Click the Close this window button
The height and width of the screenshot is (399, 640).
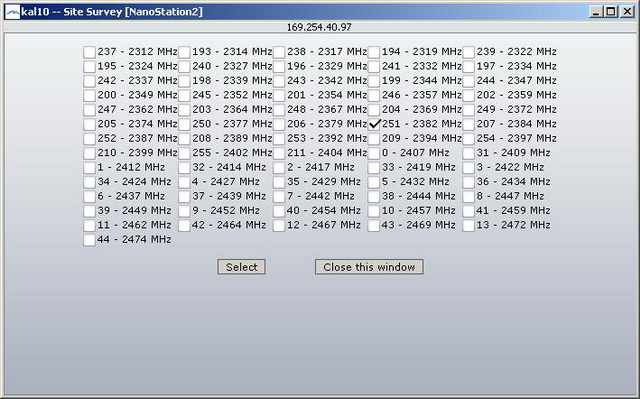[369, 267]
